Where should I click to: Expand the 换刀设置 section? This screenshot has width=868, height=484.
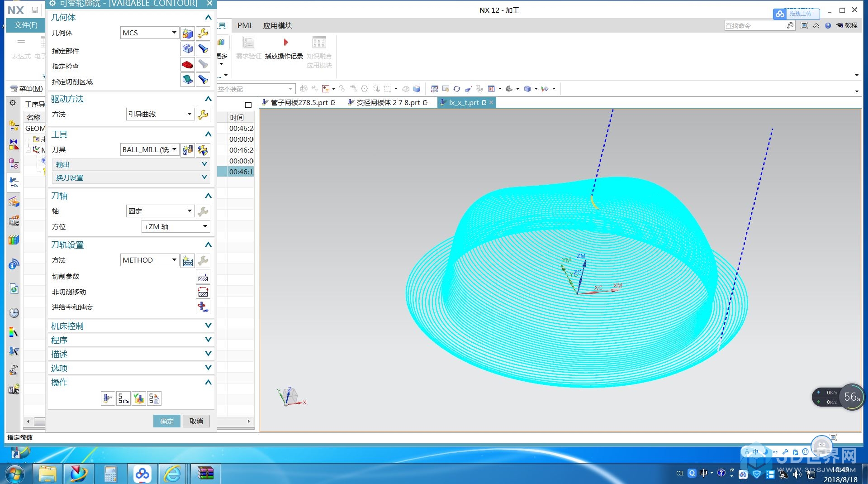click(131, 177)
